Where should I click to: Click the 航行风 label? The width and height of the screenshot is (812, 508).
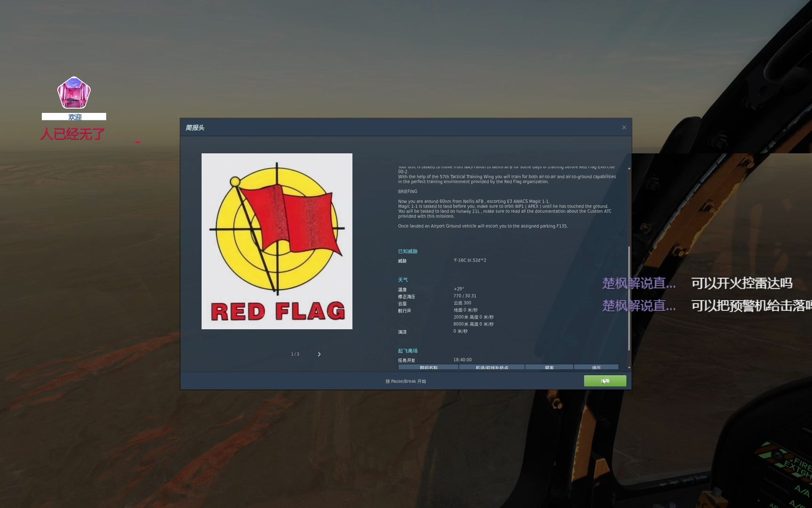coord(405,311)
